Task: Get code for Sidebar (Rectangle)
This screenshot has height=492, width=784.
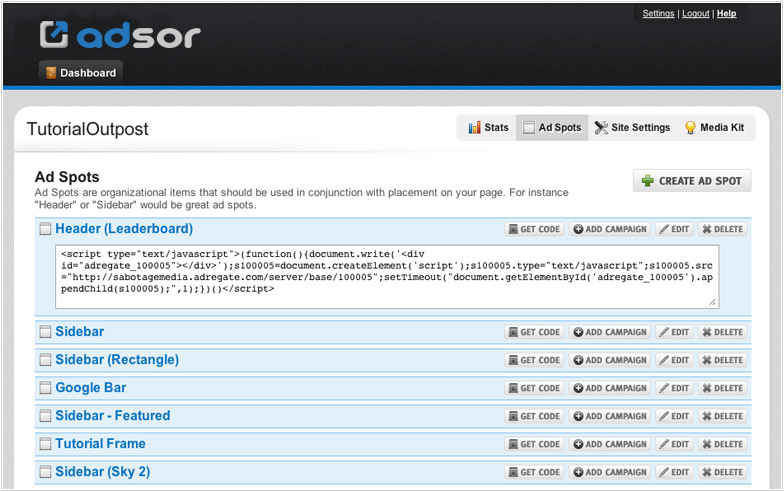Action: [x=534, y=360]
